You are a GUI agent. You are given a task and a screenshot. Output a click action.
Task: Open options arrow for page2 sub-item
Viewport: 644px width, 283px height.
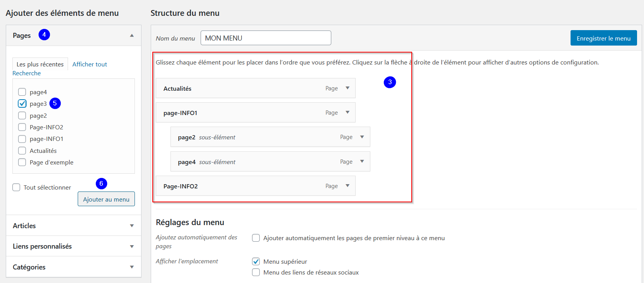362,137
